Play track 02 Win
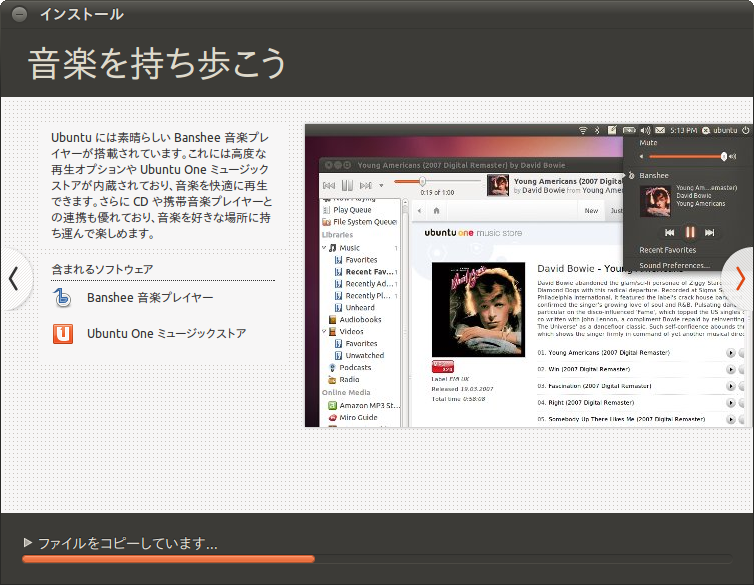Screen dimensions: 754x585 click(x=731, y=370)
